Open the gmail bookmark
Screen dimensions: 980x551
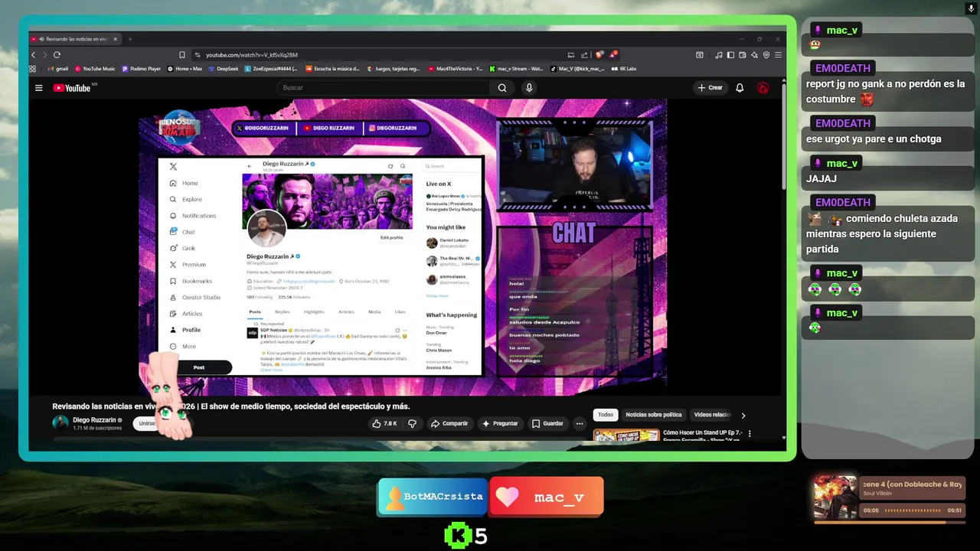tap(58, 69)
